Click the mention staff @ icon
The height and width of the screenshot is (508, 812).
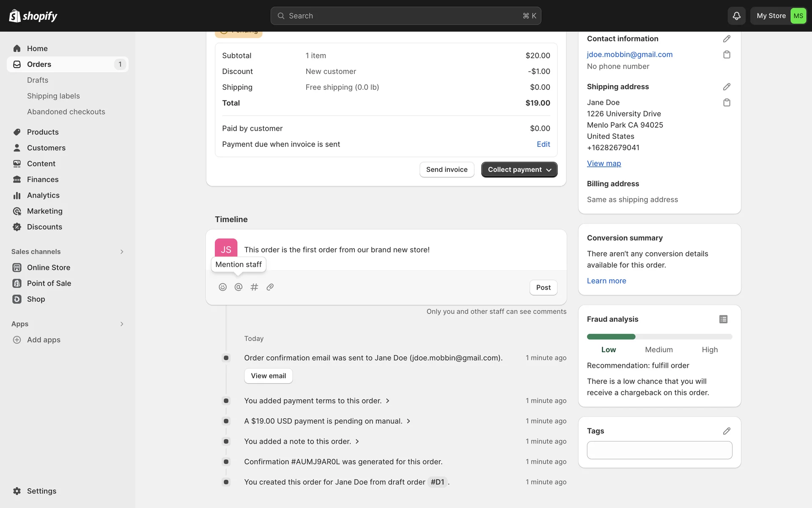coord(239,287)
